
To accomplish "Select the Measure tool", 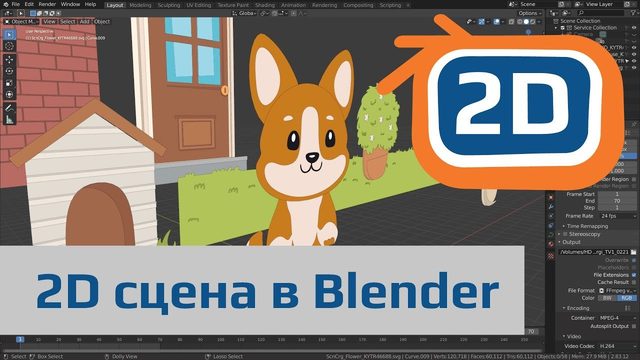I will [9, 120].
